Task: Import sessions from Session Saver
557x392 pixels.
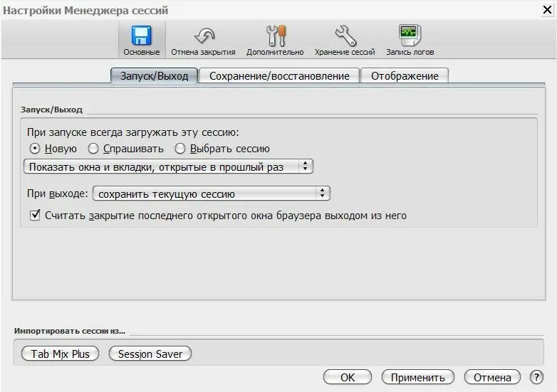Action: tap(150, 354)
